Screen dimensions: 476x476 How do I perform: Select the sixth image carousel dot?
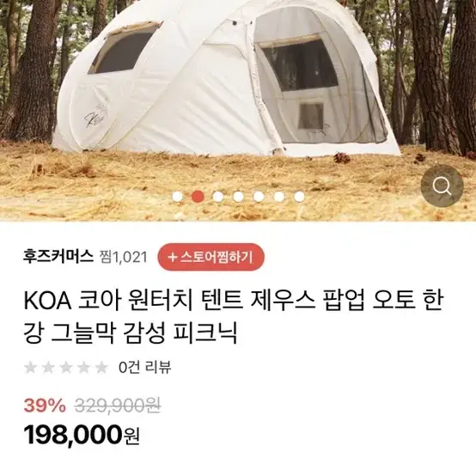coord(279,197)
